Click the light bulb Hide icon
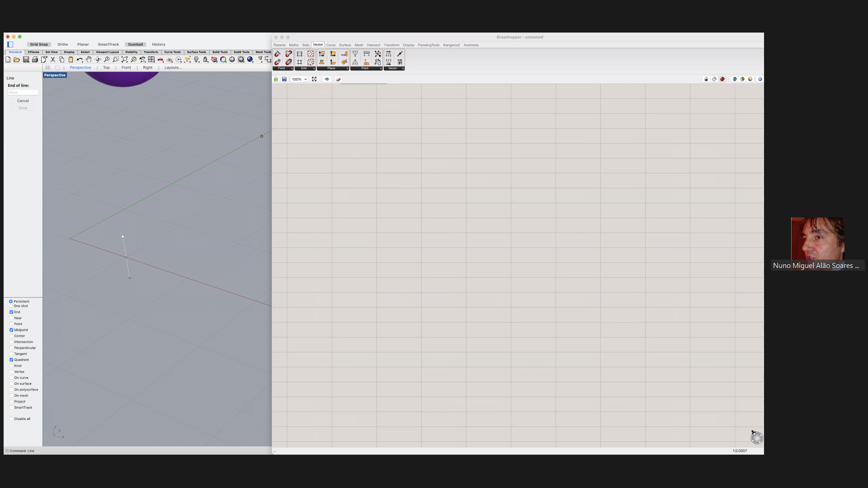The image size is (868, 488). (x=196, y=60)
